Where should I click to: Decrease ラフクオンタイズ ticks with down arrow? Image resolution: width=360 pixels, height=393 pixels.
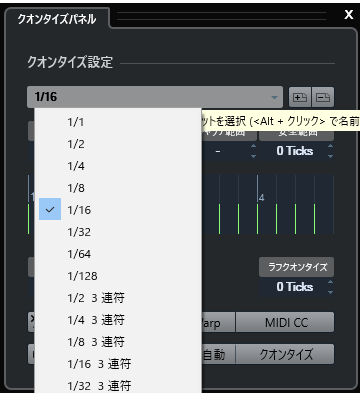[x=330, y=292]
